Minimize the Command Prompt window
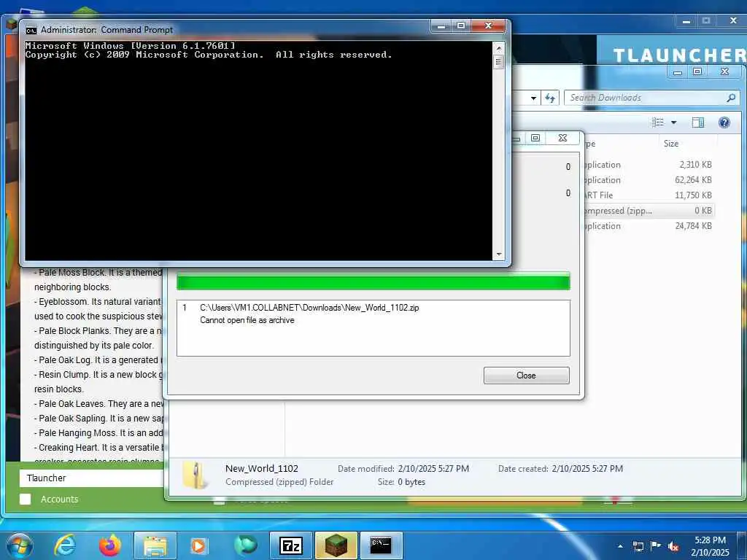This screenshot has width=747, height=560. click(x=441, y=26)
